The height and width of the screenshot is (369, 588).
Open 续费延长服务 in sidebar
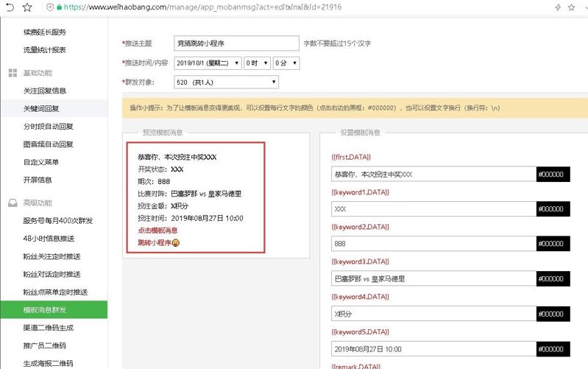pyautogui.click(x=45, y=32)
